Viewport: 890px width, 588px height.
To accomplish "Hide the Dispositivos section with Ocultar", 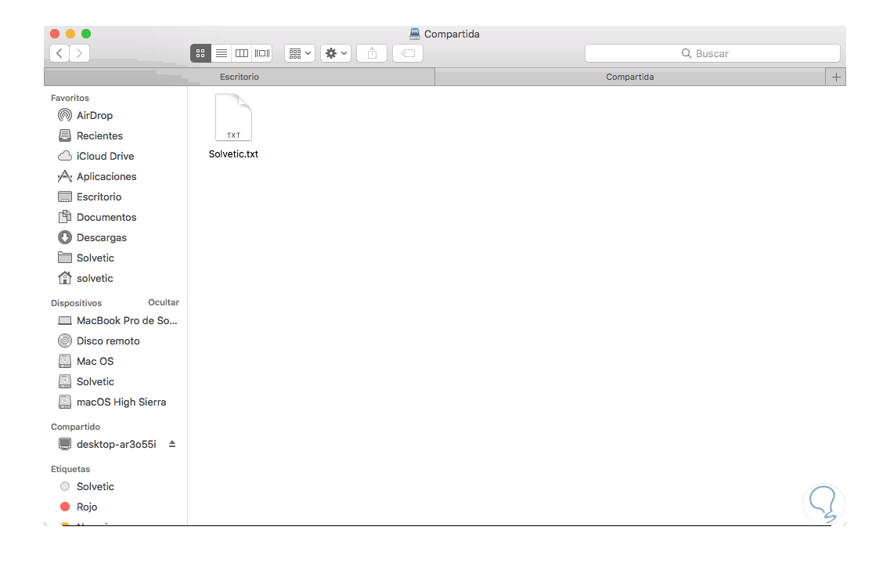I will [164, 302].
